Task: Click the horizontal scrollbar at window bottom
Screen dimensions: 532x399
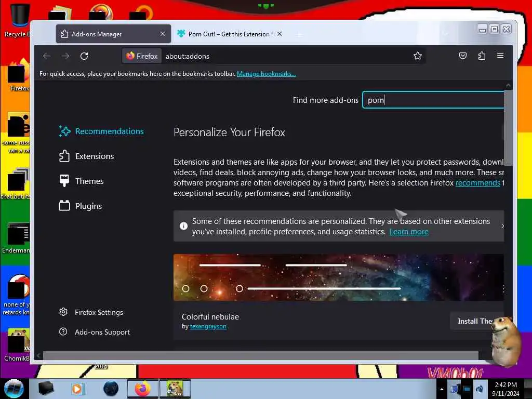Action: (261, 355)
